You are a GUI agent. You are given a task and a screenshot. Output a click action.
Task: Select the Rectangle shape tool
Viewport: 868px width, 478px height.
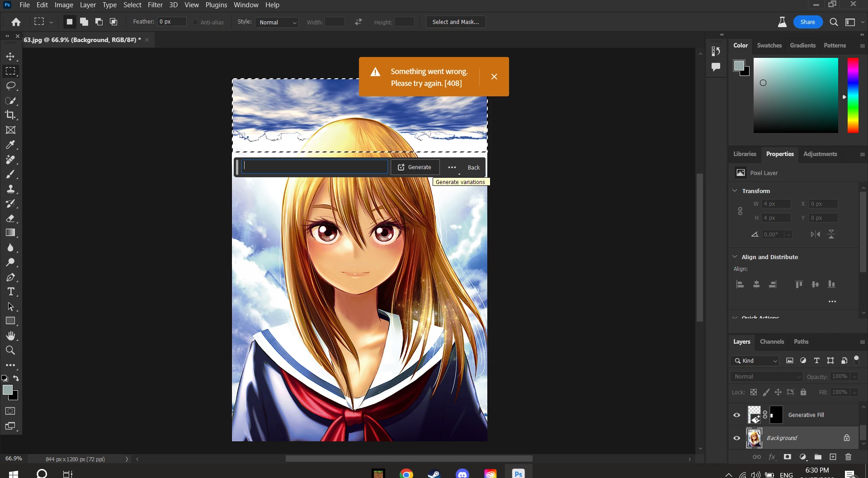click(x=10, y=321)
